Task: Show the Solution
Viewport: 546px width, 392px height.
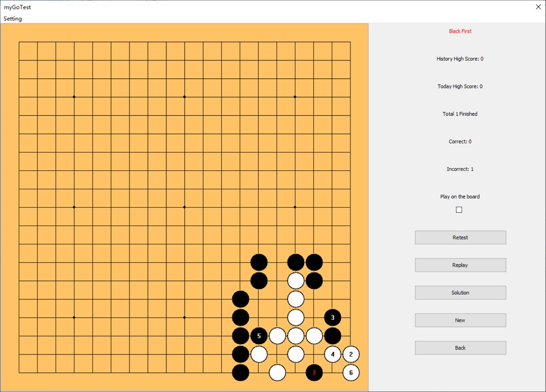Action: [x=460, y=292]
